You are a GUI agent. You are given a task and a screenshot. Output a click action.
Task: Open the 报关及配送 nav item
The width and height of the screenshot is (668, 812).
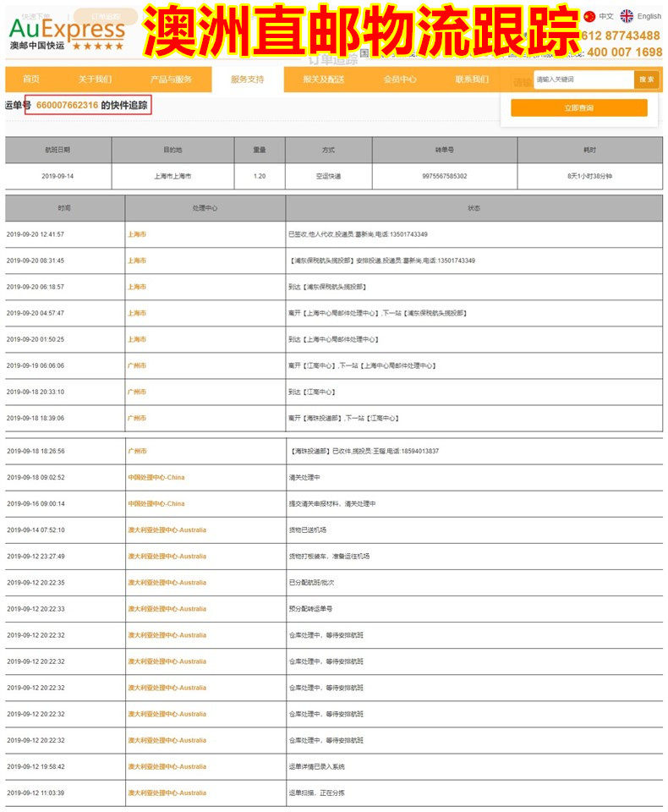tap(324, 80)
